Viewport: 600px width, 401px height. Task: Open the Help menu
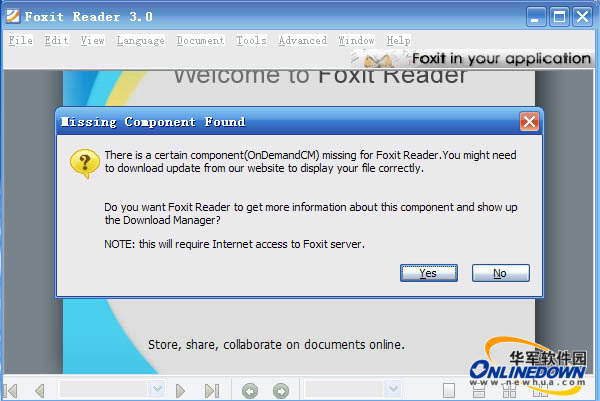[x=398, y=40]
